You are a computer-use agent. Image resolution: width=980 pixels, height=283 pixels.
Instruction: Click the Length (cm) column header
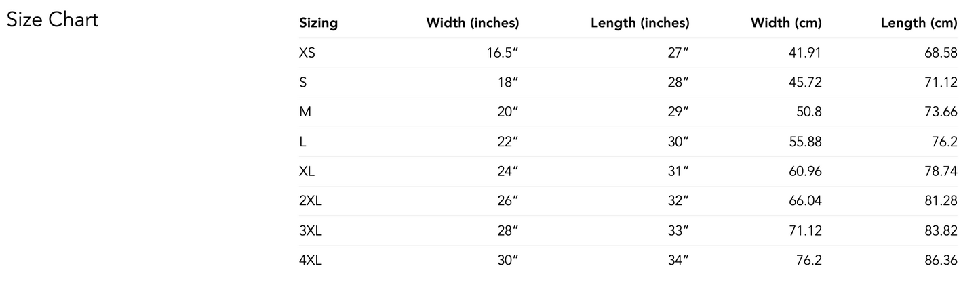918,23
